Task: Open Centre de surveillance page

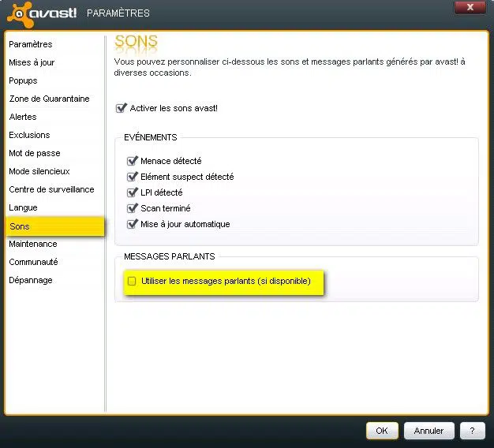Action: pos(51,189)
